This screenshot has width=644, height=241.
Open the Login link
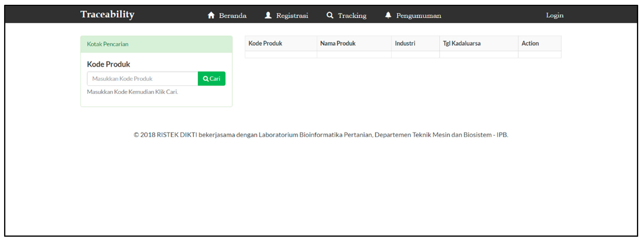click(x=554, y=15)
